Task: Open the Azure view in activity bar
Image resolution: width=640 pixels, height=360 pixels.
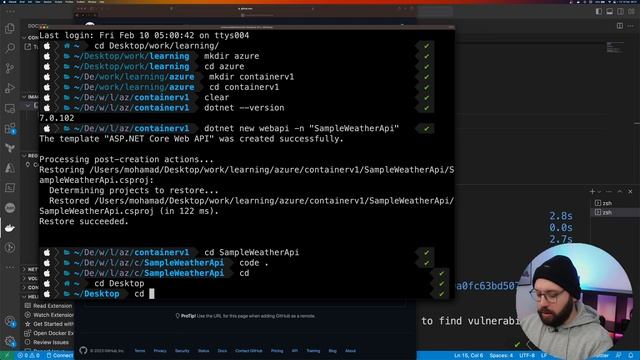Action: pyautogui.click(x=10, y=168)
